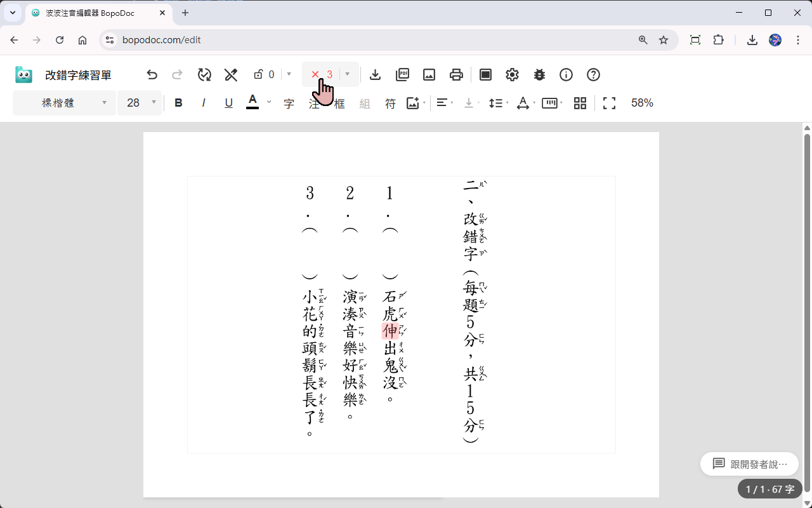812x508 pixels.
Task: Select the crossed pen annotation tool
Action: [x=230, y=74]
